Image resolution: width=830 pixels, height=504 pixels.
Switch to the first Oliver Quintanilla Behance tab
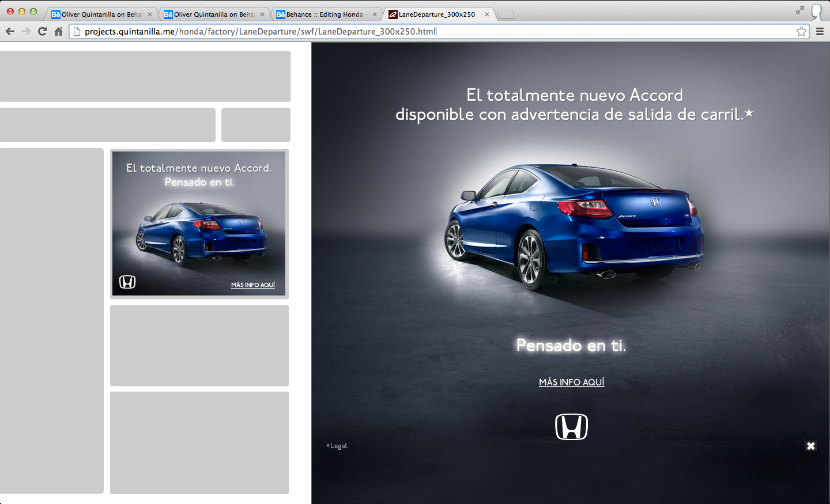98,14
